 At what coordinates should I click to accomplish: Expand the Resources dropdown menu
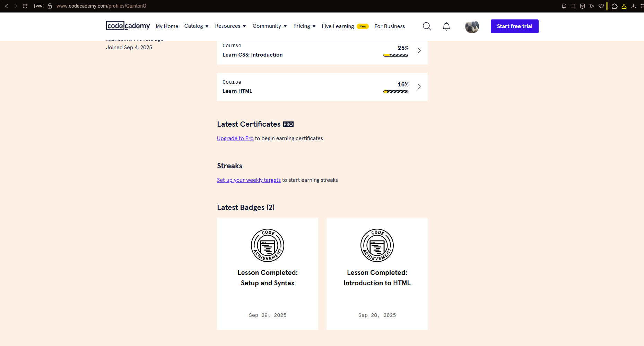pyautogui.click(x=230, y=26)
